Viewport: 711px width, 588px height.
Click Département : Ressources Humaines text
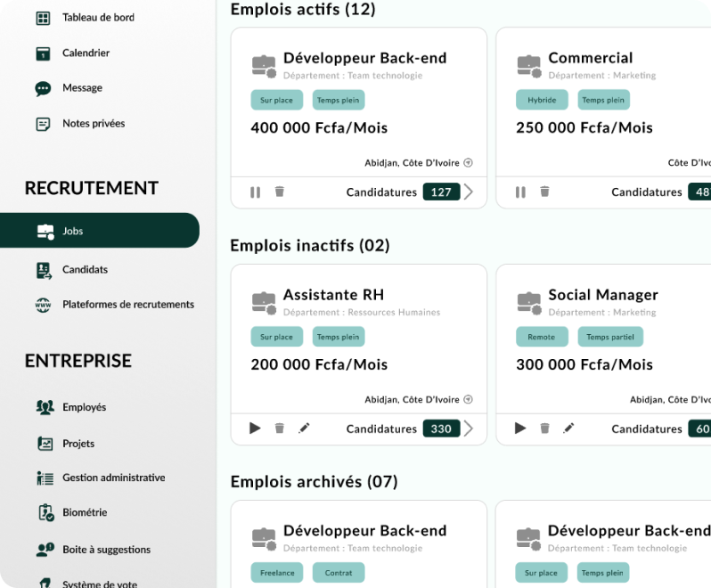(362, 313)
